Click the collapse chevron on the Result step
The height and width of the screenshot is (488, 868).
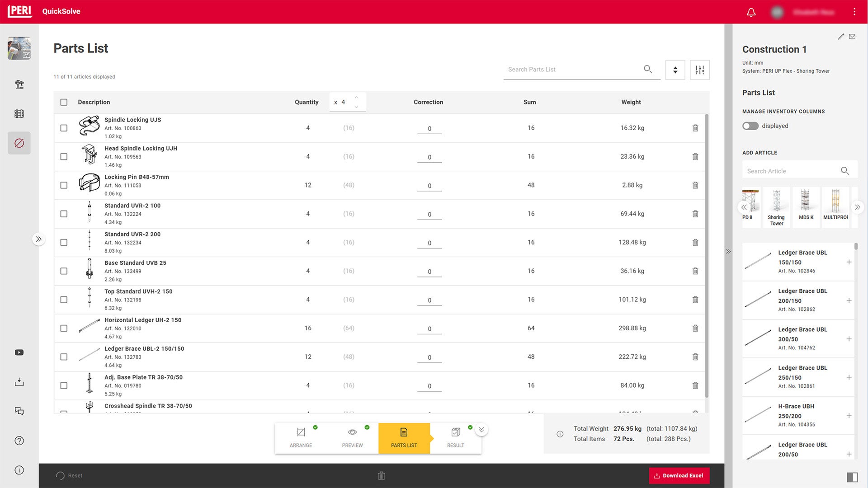point(481,430)
